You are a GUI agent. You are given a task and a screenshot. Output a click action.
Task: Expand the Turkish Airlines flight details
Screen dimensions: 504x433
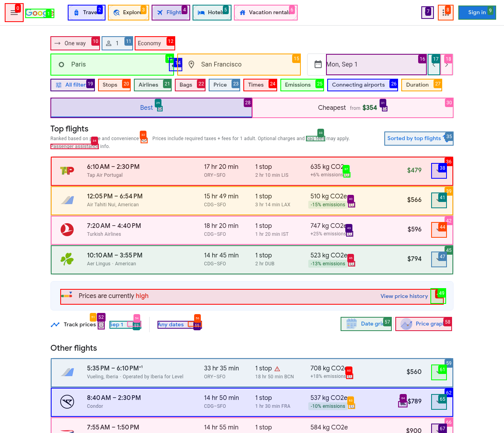pyautogui.click(x=439, y=230)
